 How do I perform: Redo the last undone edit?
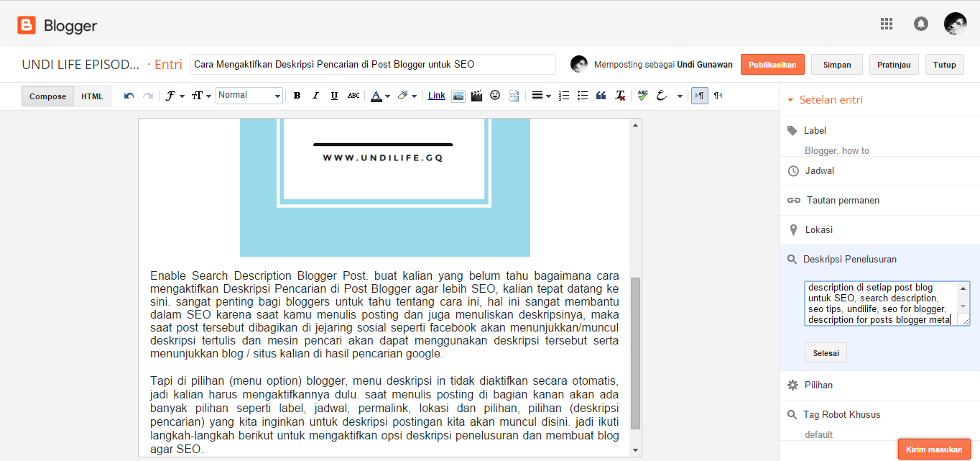[147, 96]
